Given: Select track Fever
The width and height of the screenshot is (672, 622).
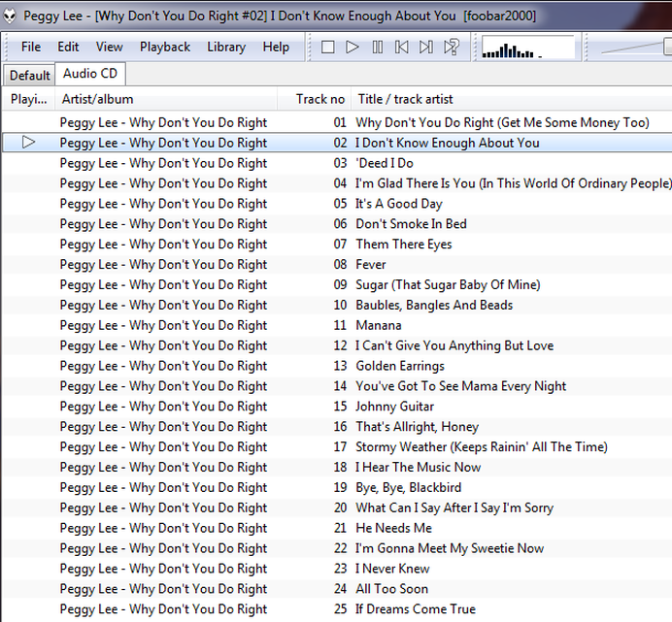Looking at the screenshot, I should (x=337, y=264).
